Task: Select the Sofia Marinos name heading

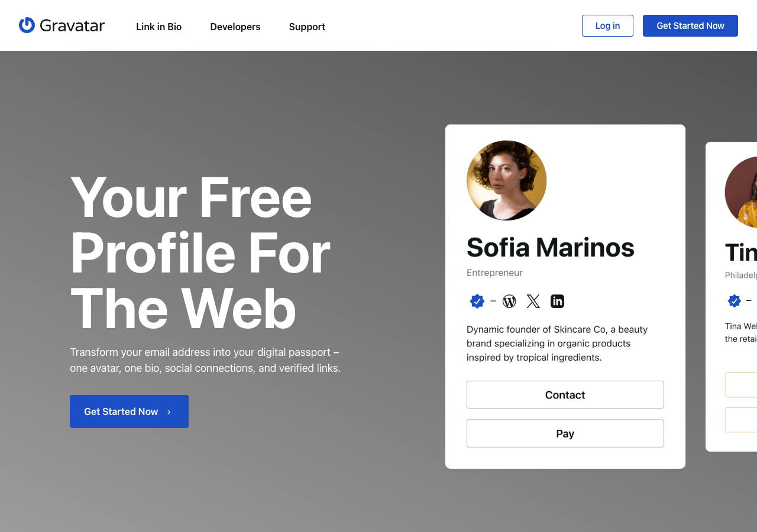Action: (x=550, y=248)
